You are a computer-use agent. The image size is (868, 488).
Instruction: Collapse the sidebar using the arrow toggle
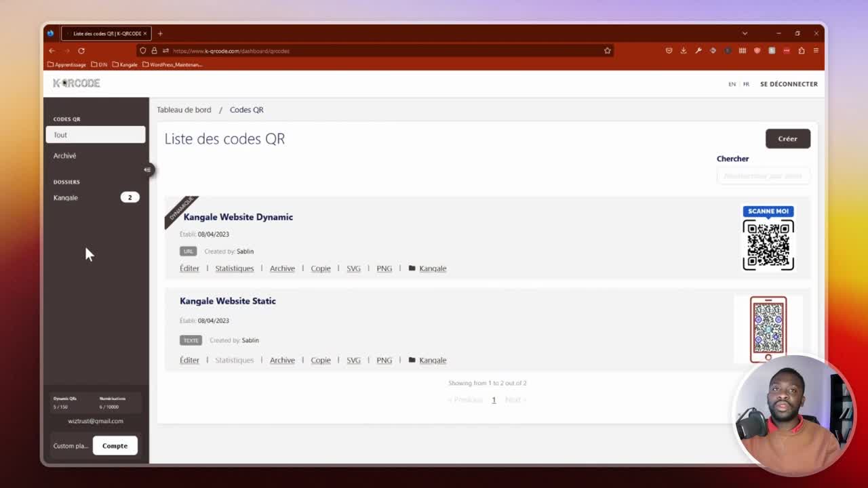[x=148, y=169]
